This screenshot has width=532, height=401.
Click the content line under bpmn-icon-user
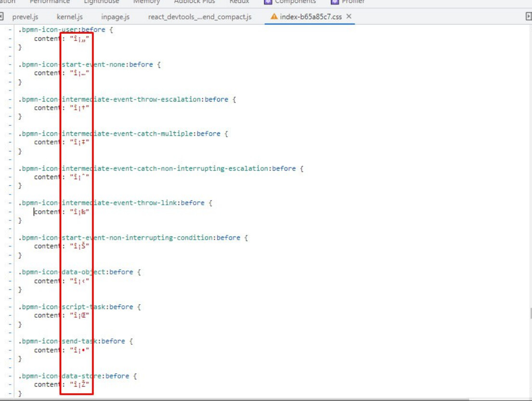62,39
